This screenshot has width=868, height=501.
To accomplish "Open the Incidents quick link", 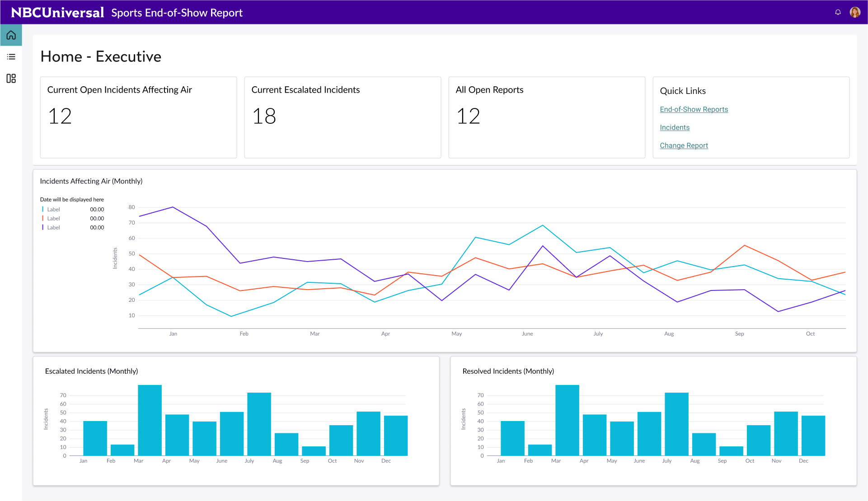I will coord(674,127).
